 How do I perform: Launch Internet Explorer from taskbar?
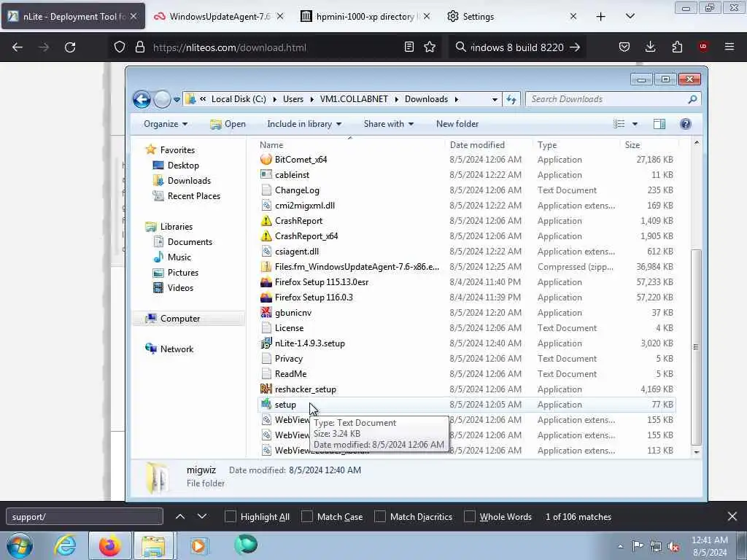(x=65, y=545)
